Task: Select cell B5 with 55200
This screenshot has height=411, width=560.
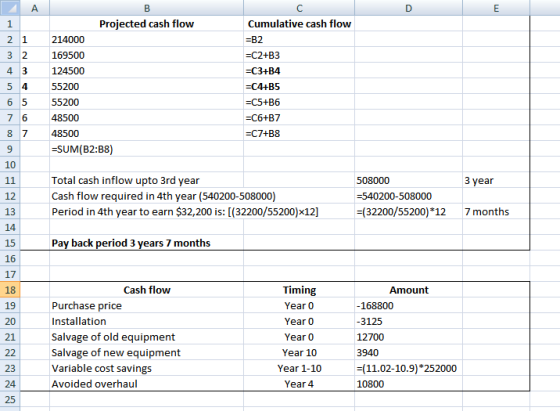Action: pyautogui.click(x=146, y=86)
